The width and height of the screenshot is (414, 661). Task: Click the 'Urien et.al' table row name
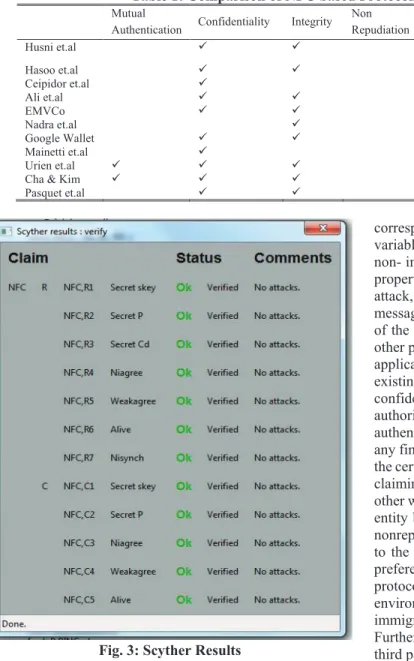tap(50, 165)
